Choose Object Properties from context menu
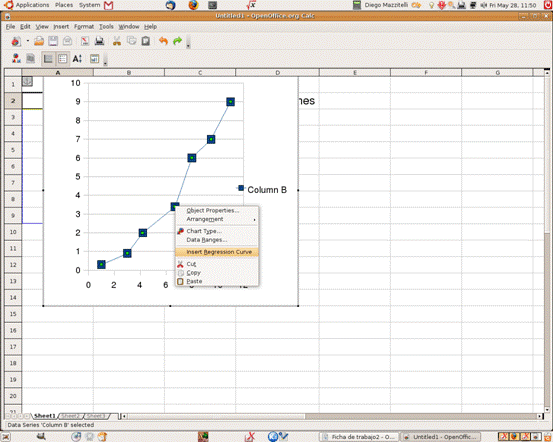This screenshot has width=553, height=442. click(217, 211)
